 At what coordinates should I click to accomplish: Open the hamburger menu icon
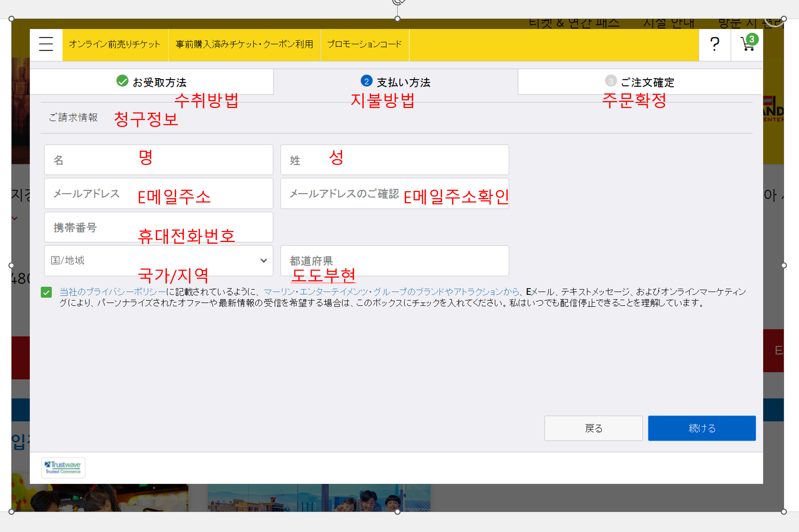coord(46,45)
